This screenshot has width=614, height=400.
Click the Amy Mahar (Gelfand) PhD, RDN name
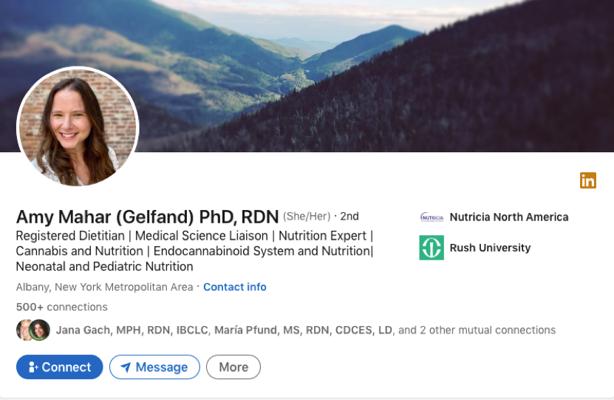pyautogui.click(x=147, y=217)
